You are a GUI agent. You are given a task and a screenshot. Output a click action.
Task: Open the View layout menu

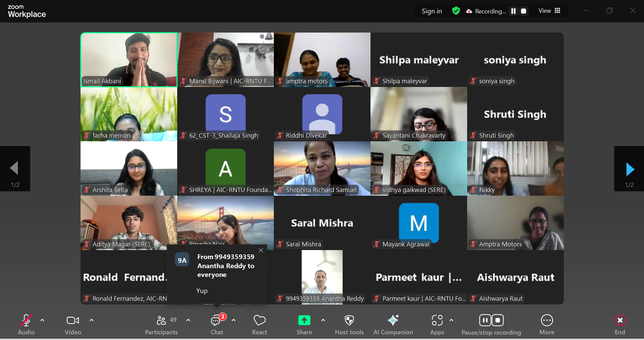[549, 11]
